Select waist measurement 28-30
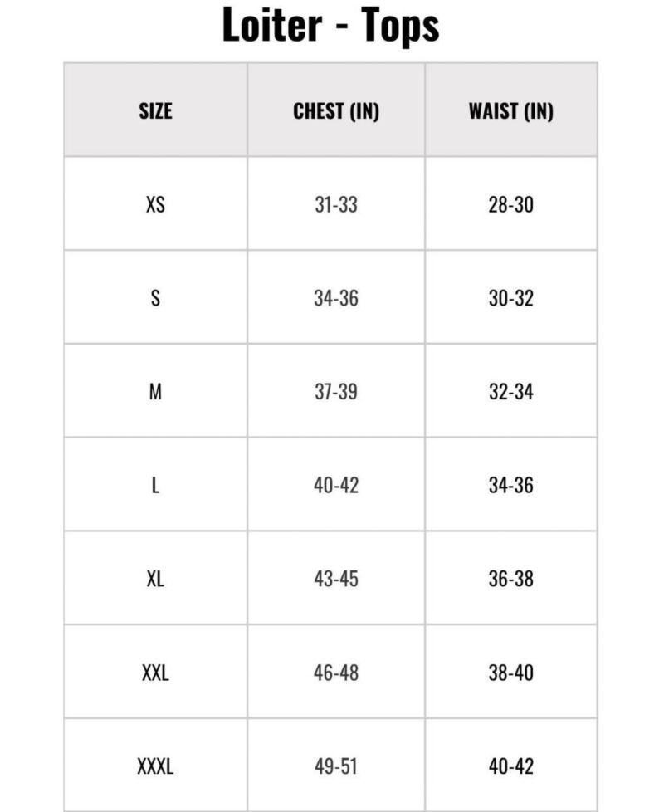 pos(510,204)
